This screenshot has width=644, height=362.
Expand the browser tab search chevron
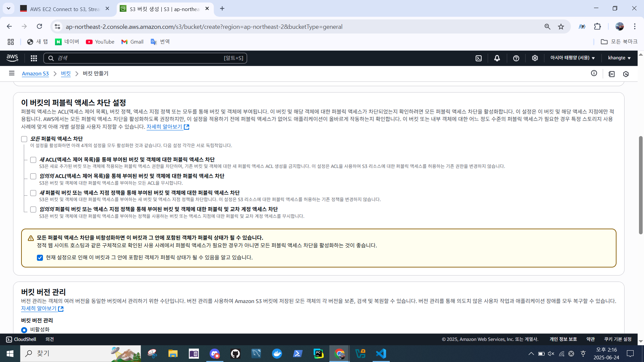click(8, 8)
